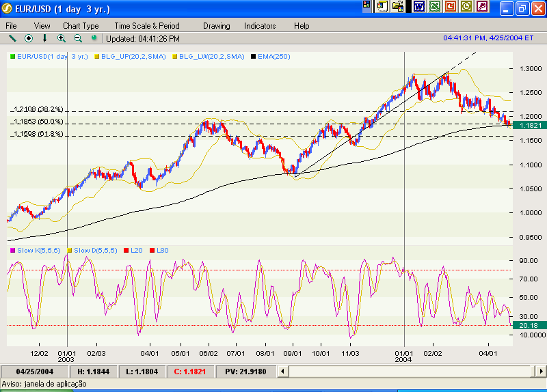Launch Microsoft Excel from shortcut bar

[435, 6]
